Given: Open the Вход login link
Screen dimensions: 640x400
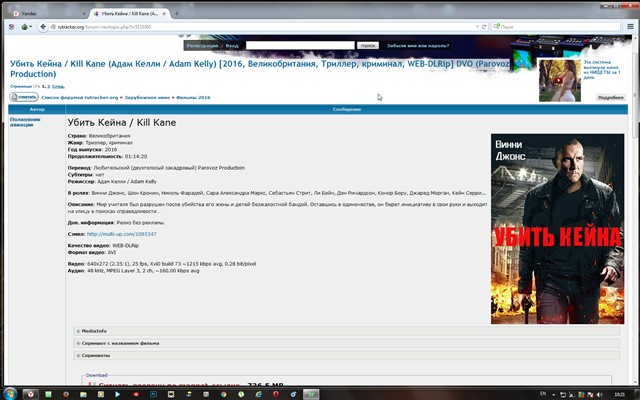Looking at the screenshot, I should (x=232, y=46).
